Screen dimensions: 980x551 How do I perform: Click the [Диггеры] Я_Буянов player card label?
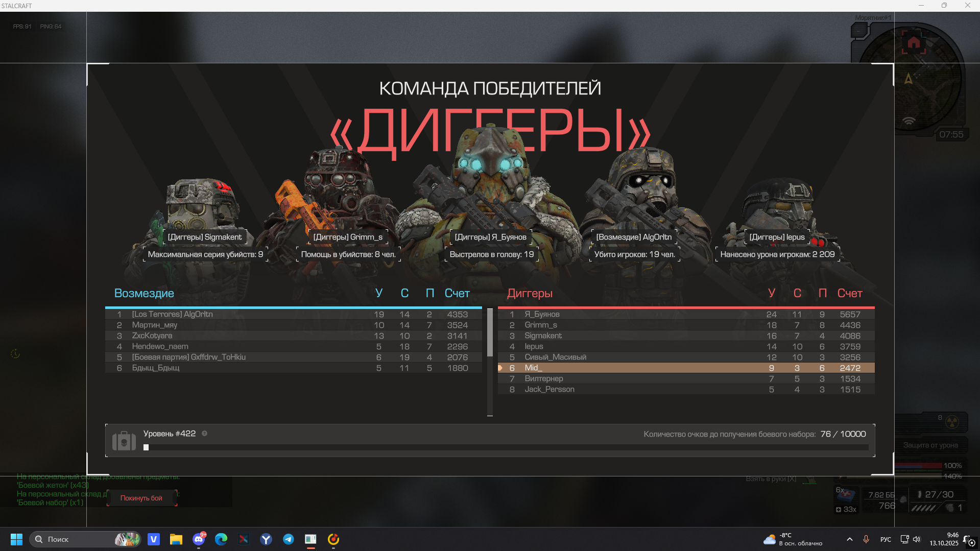click(x=490, y=237)
